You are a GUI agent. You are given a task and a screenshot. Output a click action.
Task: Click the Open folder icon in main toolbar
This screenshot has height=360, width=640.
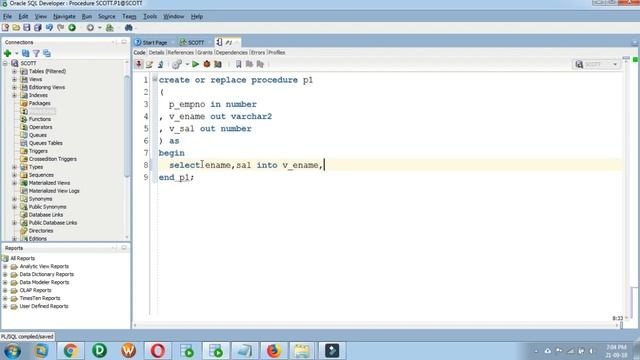coord(16,28)
